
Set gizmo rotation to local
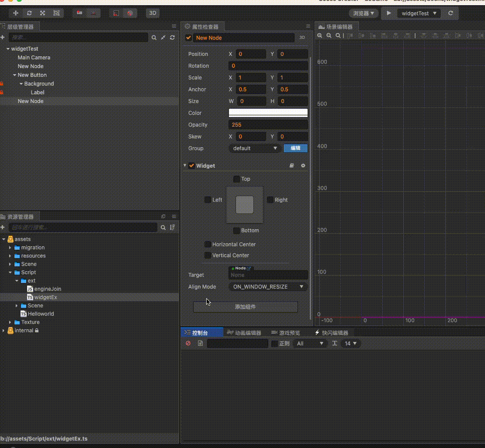(116, 13)
